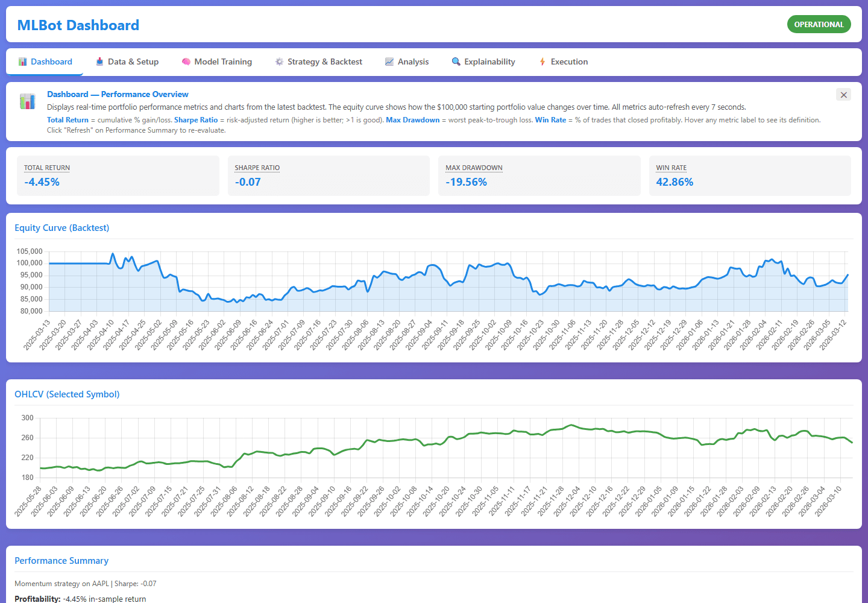The height and width of the screenshot is (603, 868).
Task: Select the Analysis tab
Action: tap(407, 62)
